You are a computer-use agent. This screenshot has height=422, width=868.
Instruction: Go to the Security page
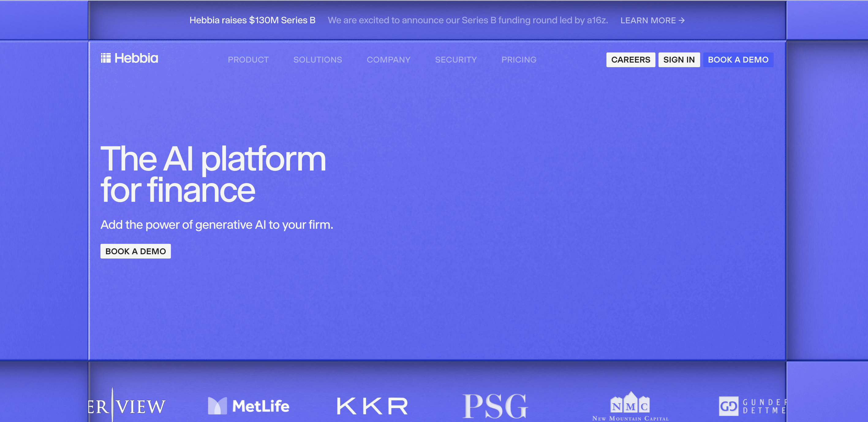[455, 60]
